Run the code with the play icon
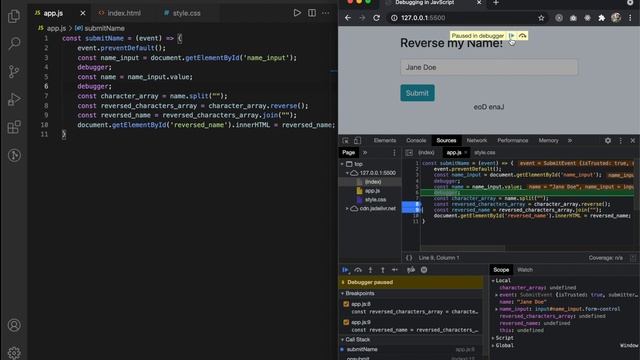This screenshot has width=640, height=360. click(x=297, y=13)
